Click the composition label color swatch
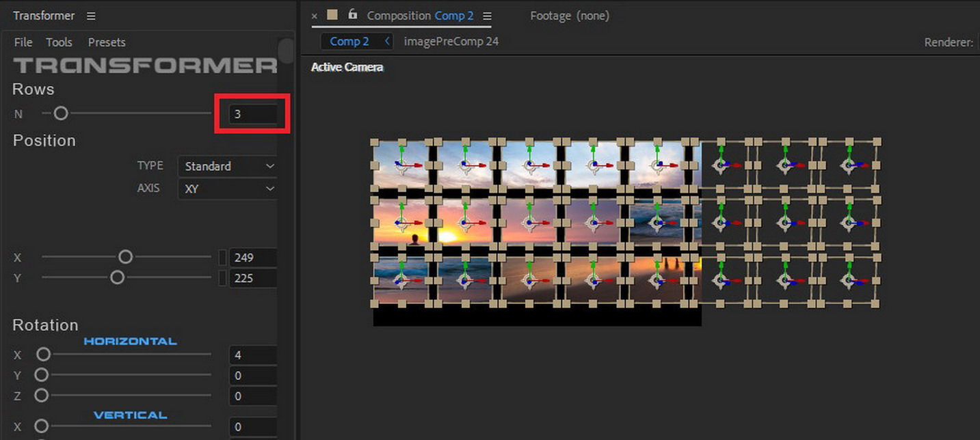This screenshot has height=440, width=980. click(x=332, y=14)
